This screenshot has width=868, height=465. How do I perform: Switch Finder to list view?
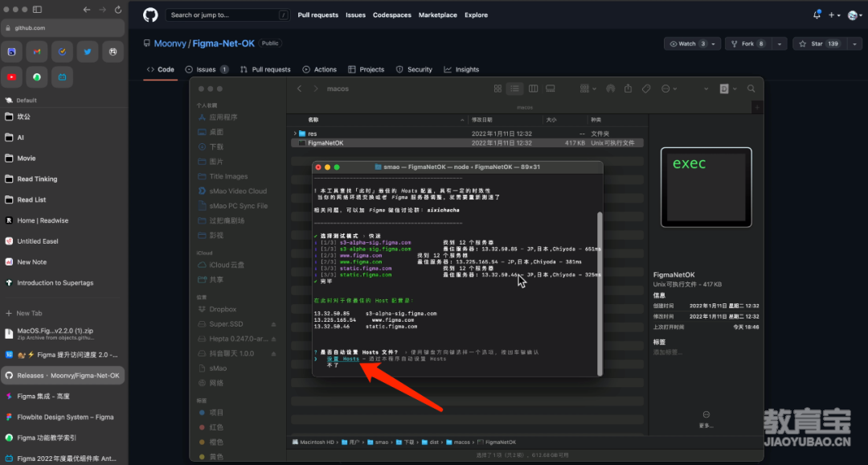[515, 88]
